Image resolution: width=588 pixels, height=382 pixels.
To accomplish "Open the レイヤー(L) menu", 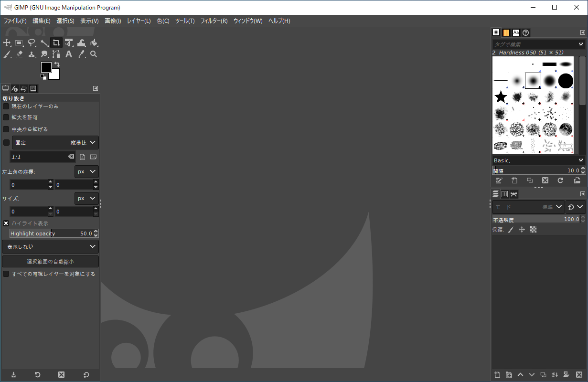I will coord(139,21).
